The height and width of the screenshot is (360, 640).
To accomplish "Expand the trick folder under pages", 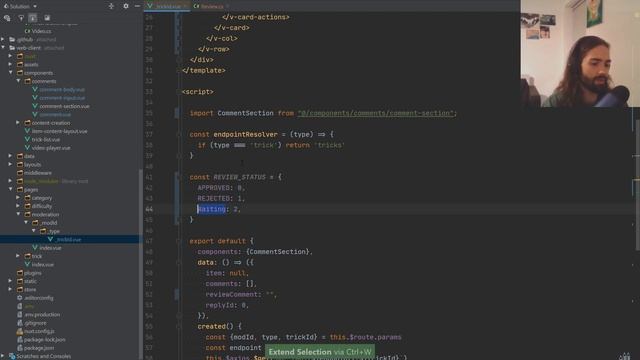I will click(x=18, y=256).
